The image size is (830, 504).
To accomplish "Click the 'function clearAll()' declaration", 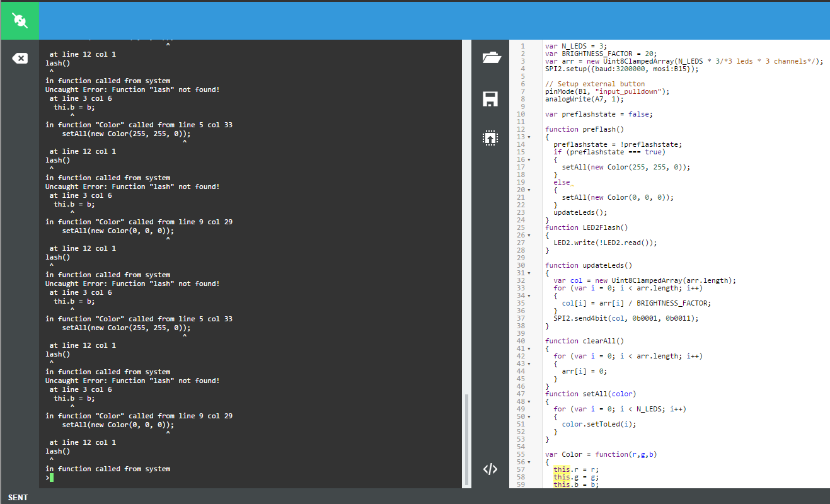I will [584, 341].
